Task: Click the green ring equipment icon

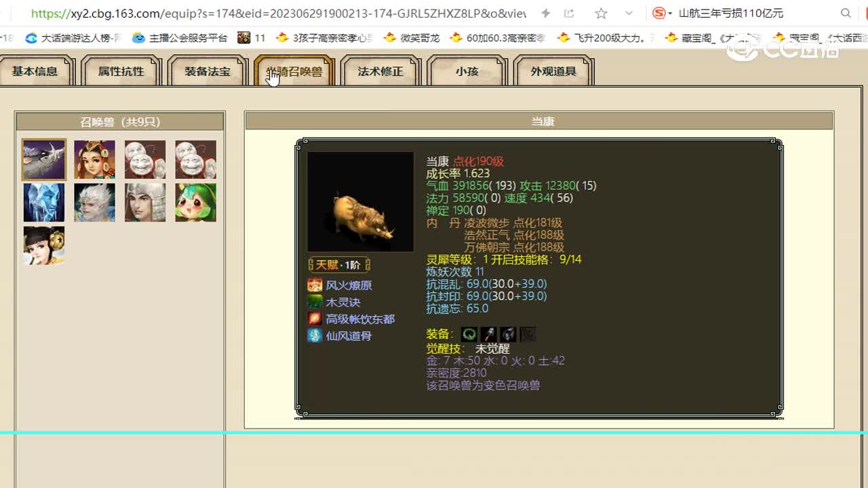Action: pyautogui.click(x=469, y=334)
